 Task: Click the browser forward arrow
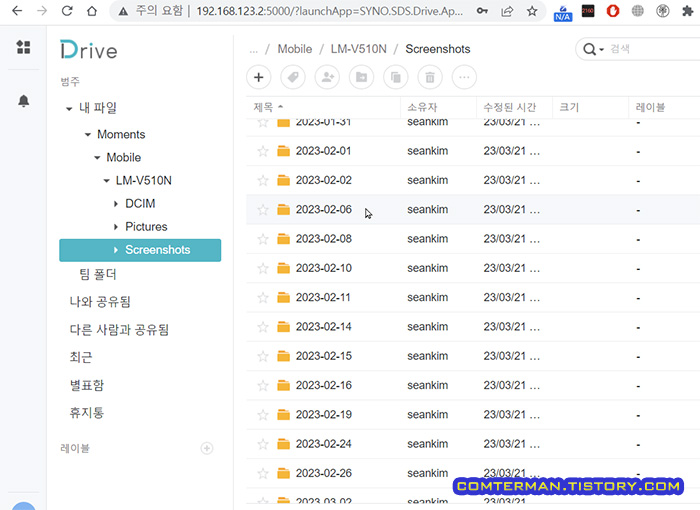pos(42,11)
